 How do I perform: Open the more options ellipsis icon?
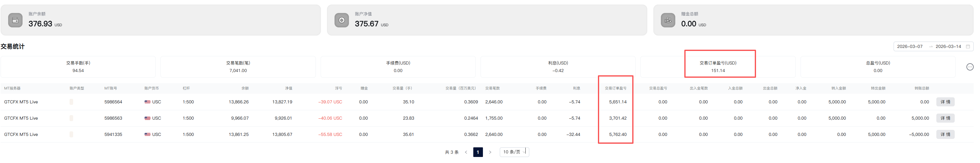point(970,67)
